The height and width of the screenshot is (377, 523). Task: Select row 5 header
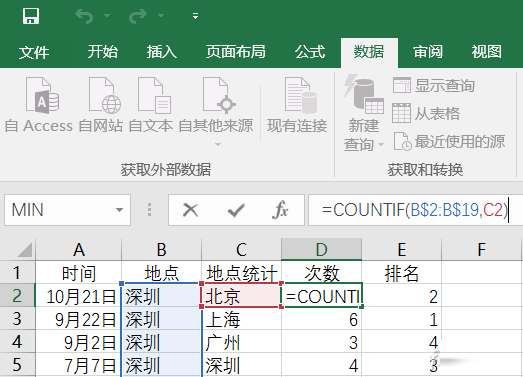coord(17,364)
